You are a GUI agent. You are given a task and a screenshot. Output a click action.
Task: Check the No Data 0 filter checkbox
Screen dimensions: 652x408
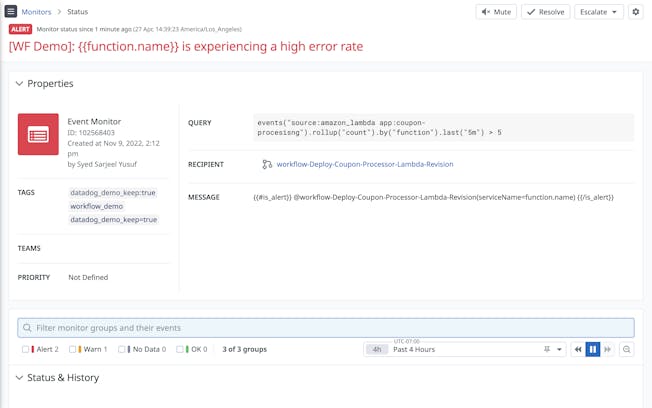pyautogui.click(x=121, y=349)
